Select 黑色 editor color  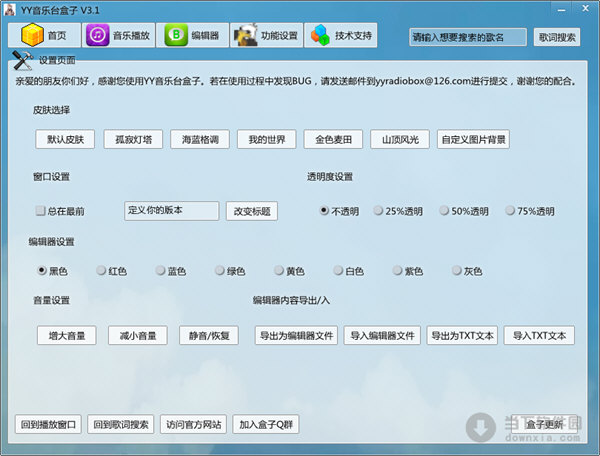[52, 271]
